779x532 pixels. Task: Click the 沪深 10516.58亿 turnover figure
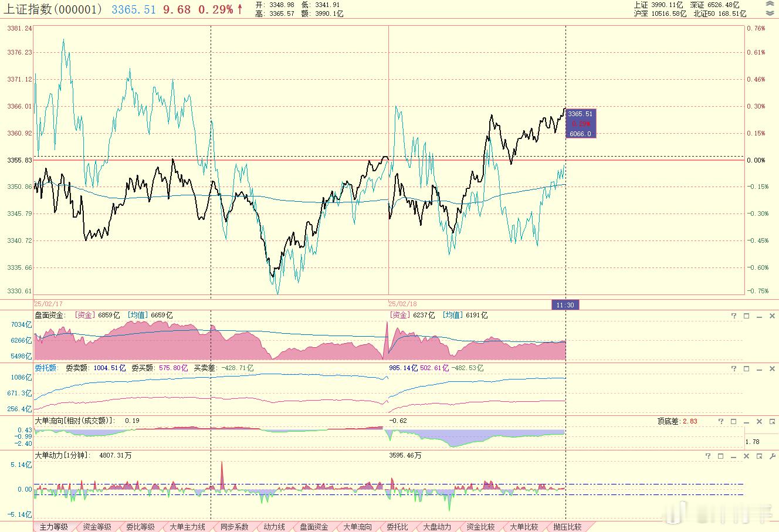(x=660, y=13)
